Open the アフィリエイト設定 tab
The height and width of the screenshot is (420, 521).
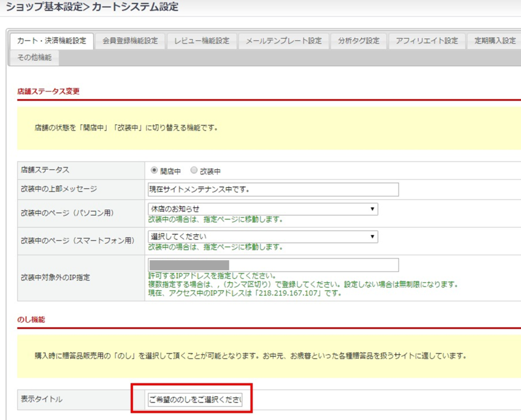tap(426, 41)
